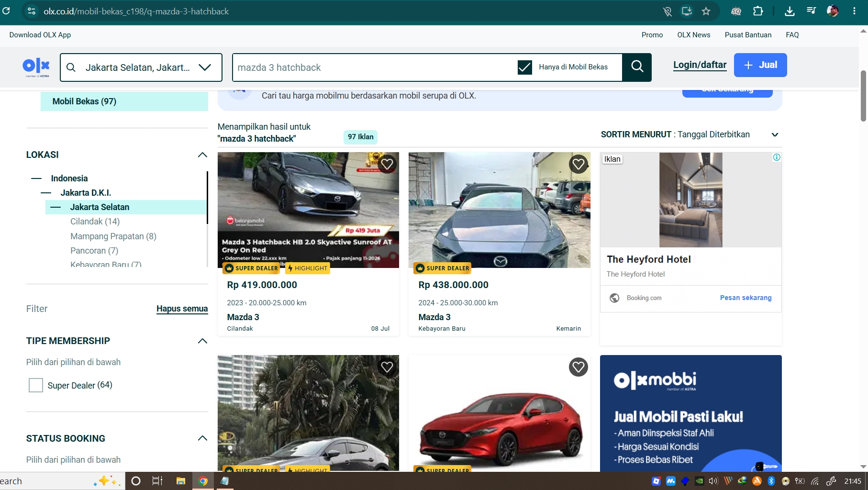Open Chrome downloads icon
Viewport: 868px width, 490px height.
[x=790, y=11]
